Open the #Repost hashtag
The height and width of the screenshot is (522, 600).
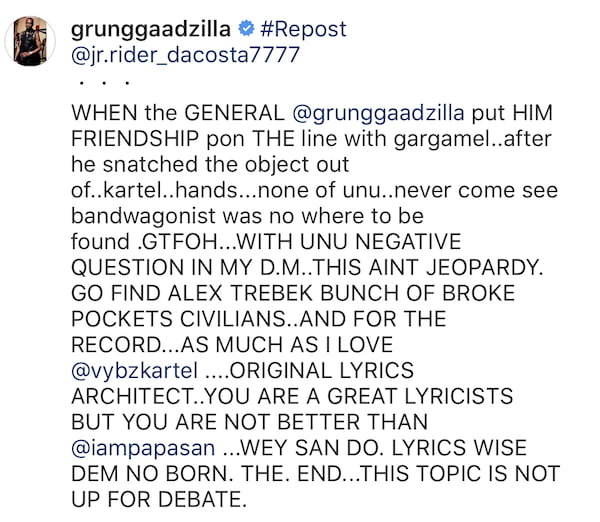[303, 29]
